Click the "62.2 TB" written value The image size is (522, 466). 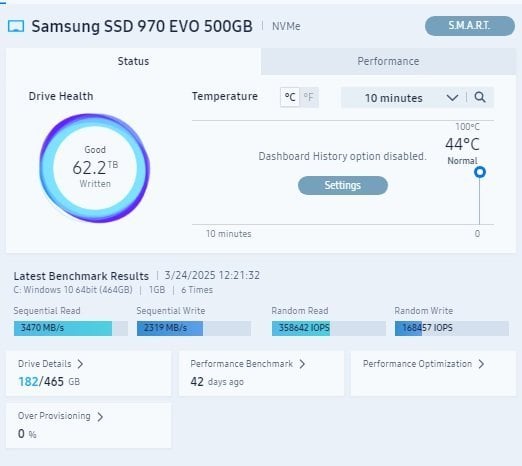pyautogui.click(x=95, y=167)
